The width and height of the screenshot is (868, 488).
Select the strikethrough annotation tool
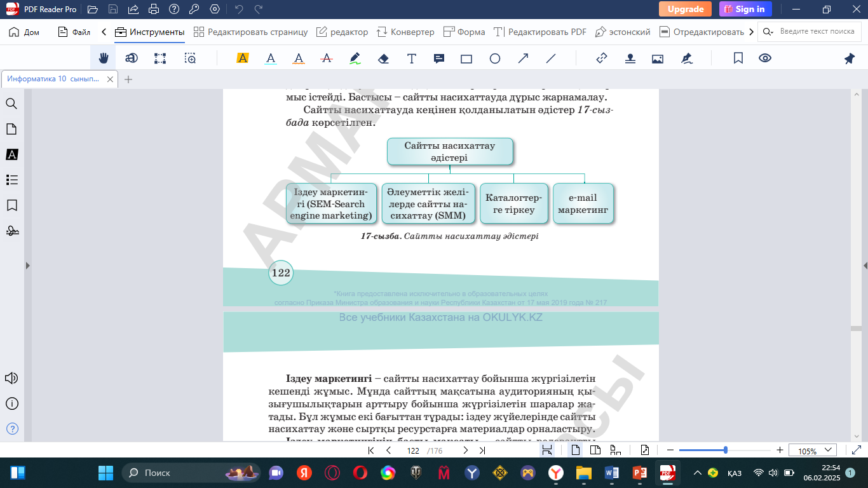coord(327,58)
